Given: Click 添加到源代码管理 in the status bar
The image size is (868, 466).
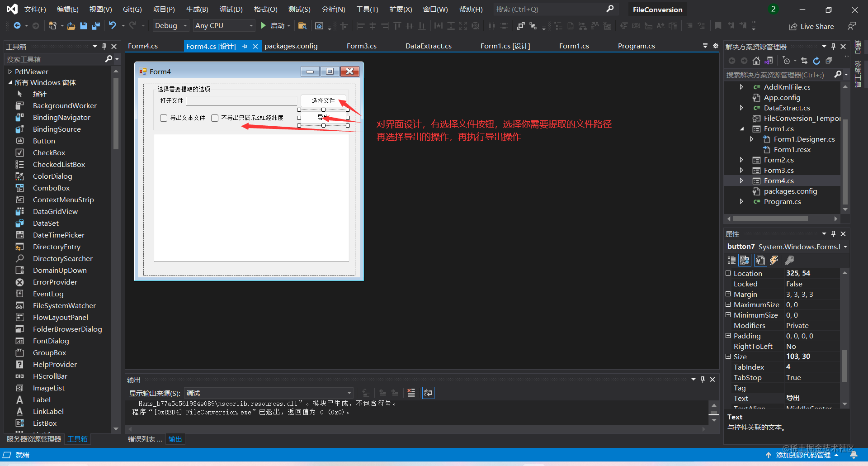Looking at the screenshot, I should click(803, 455).
